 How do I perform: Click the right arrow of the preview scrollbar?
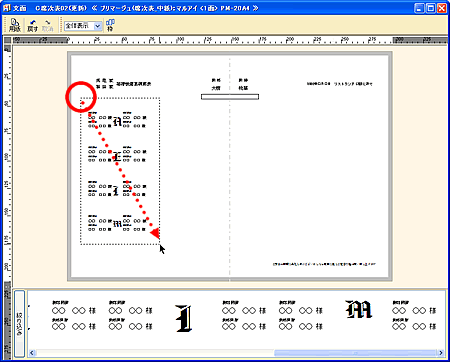441,353
